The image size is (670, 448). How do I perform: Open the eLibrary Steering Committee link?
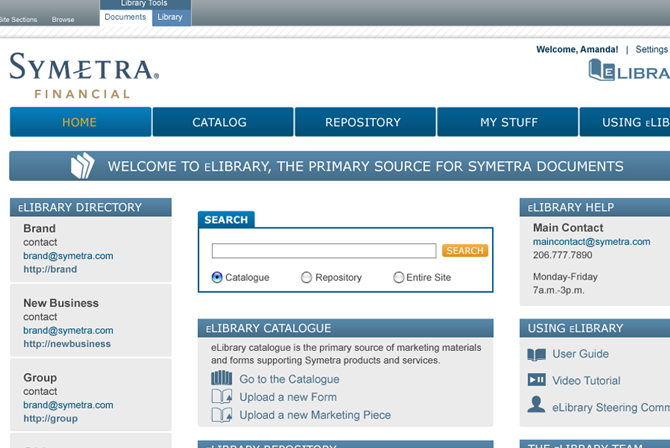(611, 407)
